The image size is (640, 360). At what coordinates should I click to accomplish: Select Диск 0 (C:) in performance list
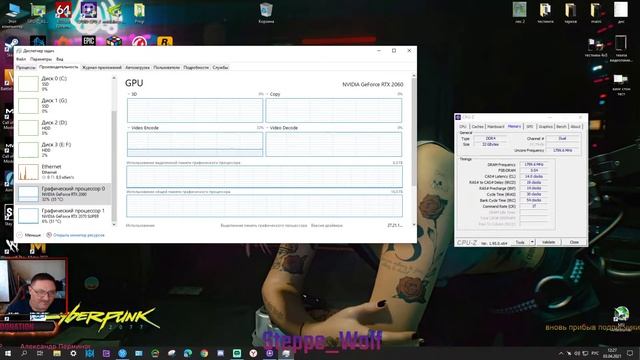63,84
